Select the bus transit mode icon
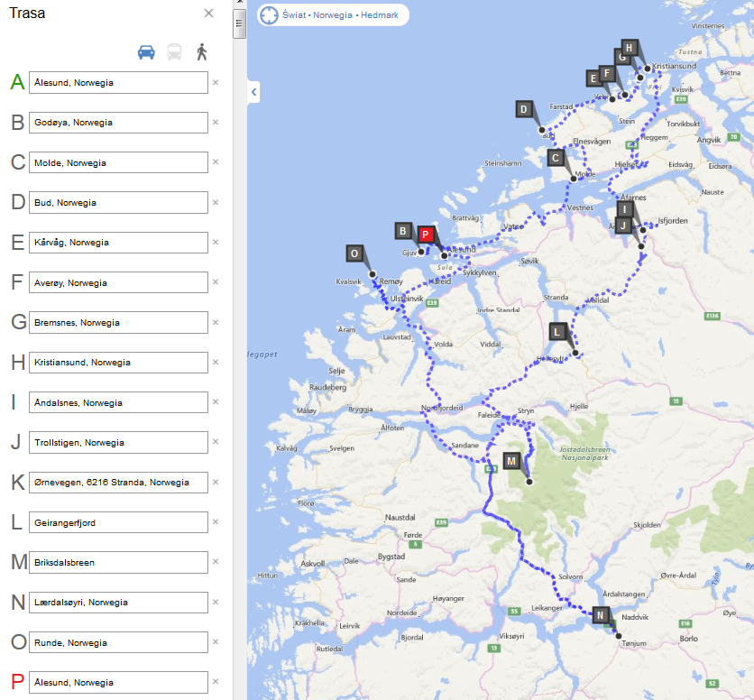Screen dimensions: 754x700 (x=174, y=52)
